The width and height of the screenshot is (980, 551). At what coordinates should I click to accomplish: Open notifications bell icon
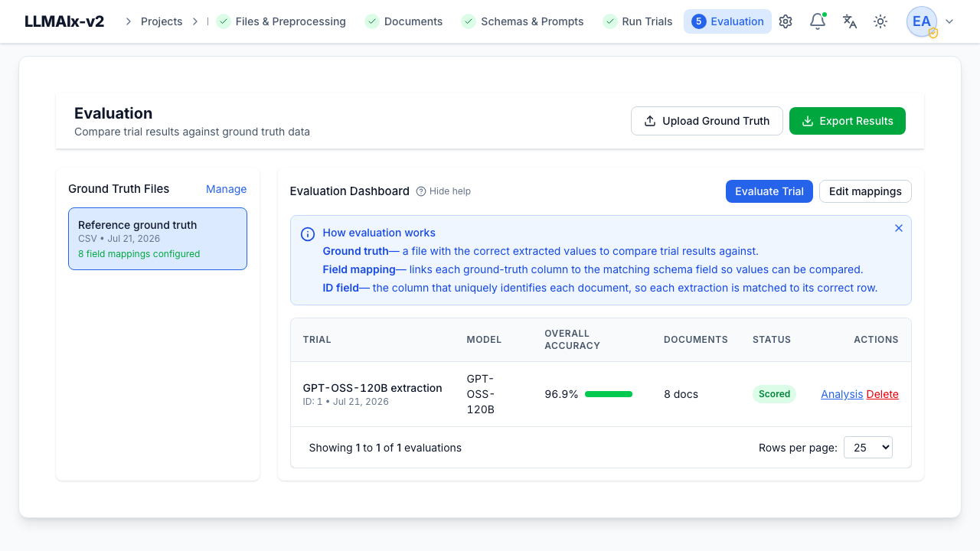[x=818, y=21]
